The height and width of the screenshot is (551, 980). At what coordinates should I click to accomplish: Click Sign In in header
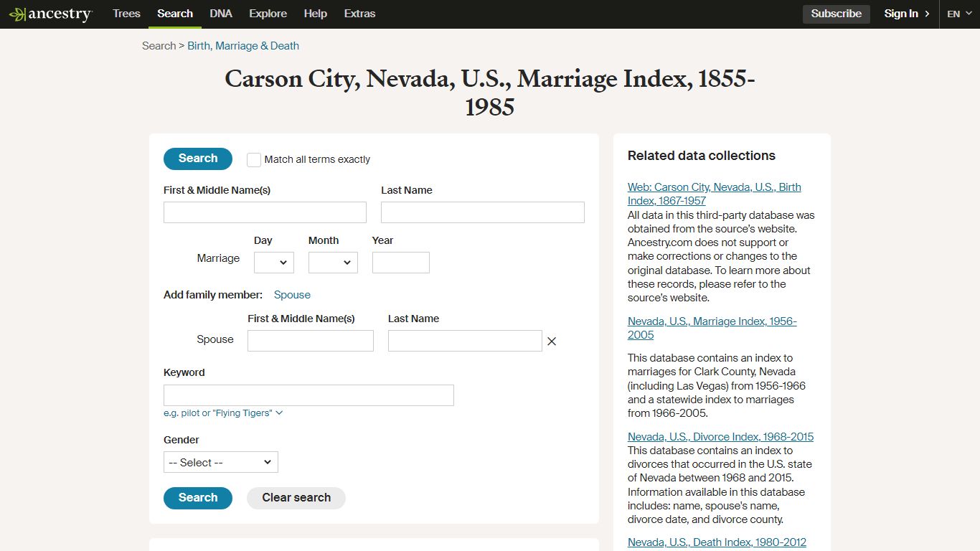pos(907,14)
